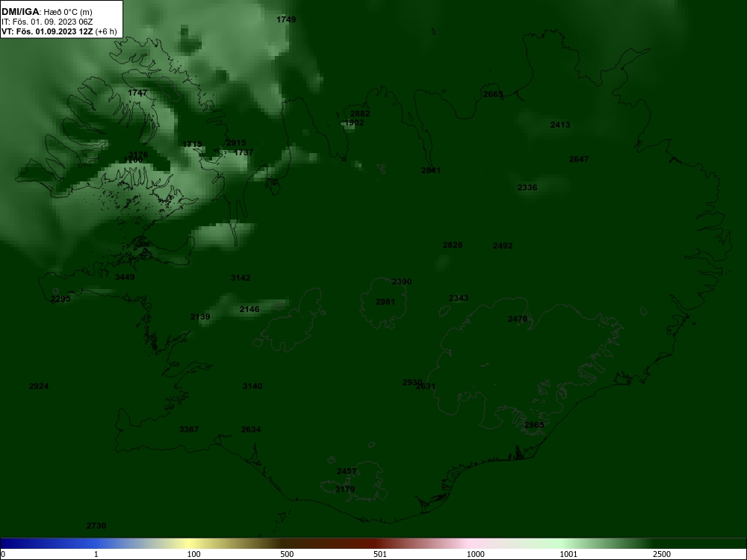Click the 3140 value on the map

(x=252, y=386)
